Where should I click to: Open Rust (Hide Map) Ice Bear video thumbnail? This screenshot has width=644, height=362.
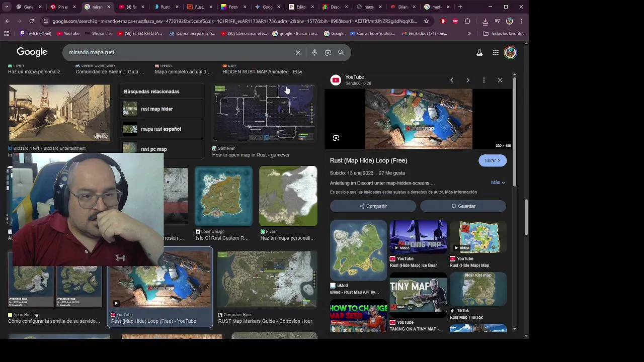click(x=418, y=237)
